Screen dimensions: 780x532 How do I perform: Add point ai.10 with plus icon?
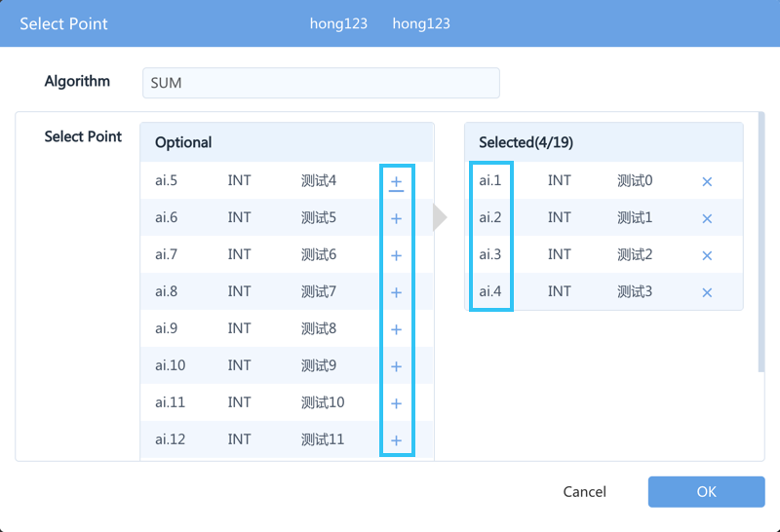(396, 366)
